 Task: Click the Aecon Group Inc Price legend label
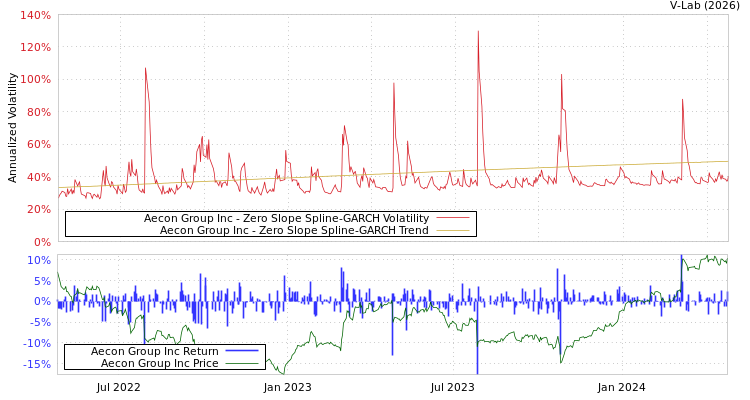pyautogui.click(x=159, y=363)
